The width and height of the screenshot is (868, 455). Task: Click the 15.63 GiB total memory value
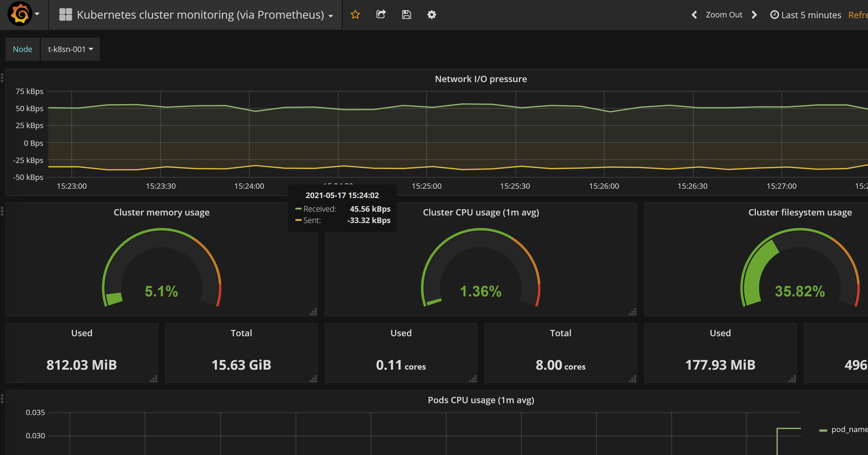241,365
